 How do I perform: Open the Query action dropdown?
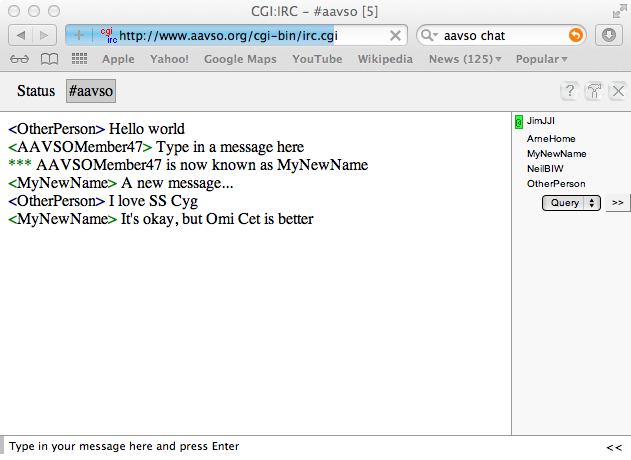[x=571, y=202]
